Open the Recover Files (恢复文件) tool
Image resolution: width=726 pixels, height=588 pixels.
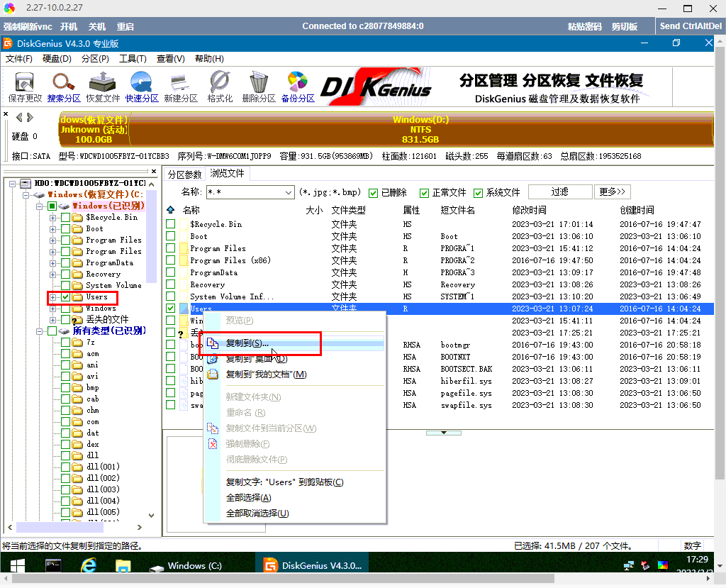(x=103, y=87)
